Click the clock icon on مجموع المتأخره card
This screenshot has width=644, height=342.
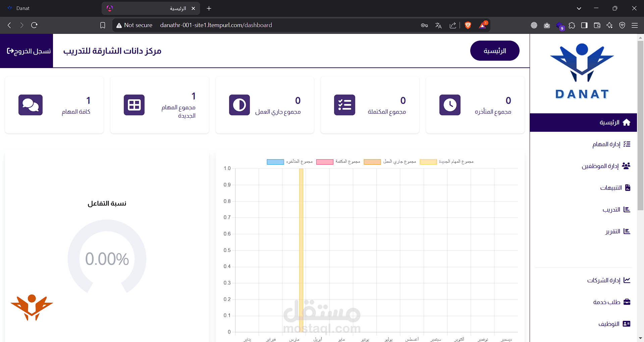450,105
